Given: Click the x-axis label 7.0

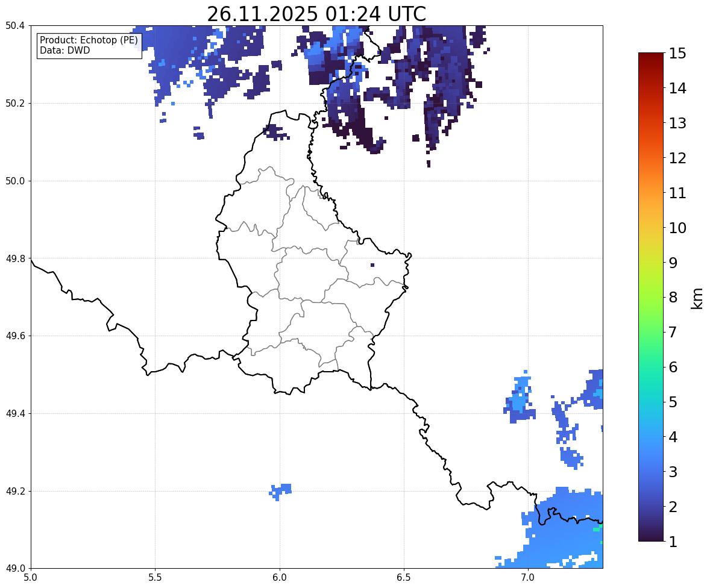Looking at the screenshot, I should click(528, 578).
